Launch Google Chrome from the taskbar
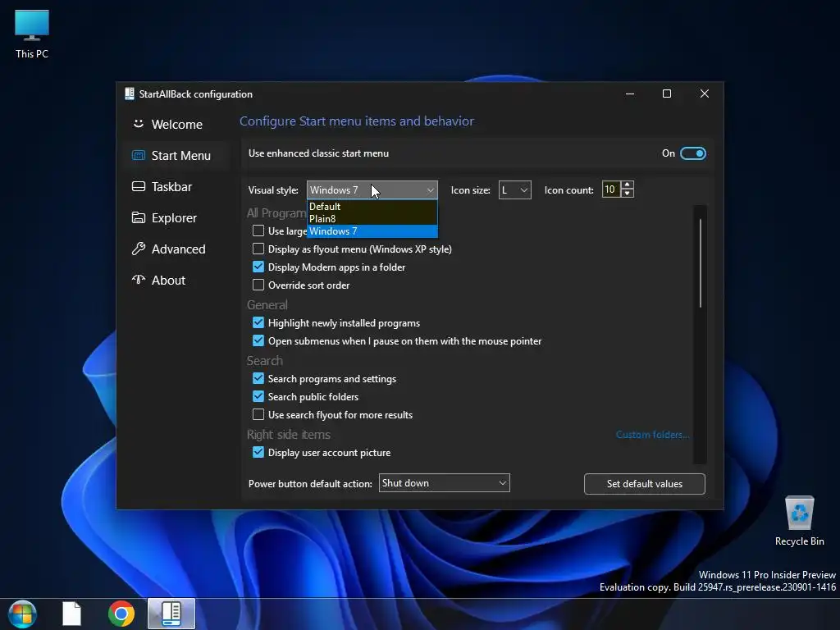 [x=121, y=614]
